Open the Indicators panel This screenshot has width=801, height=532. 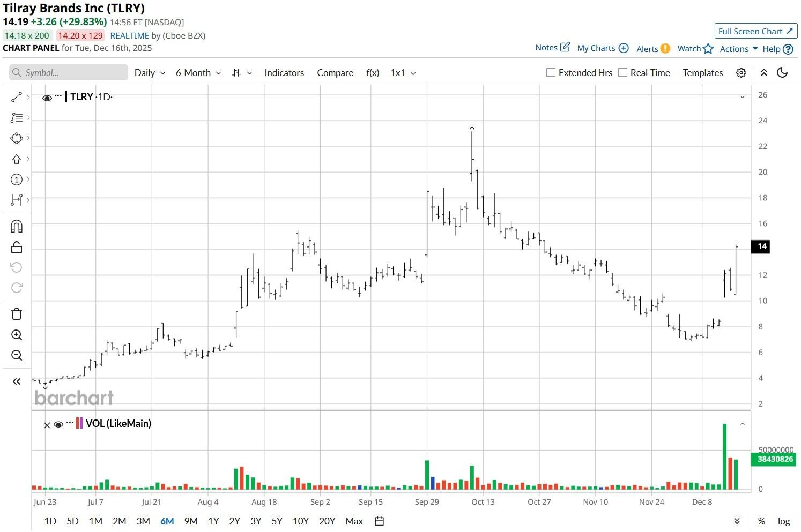tap(284, 73)
